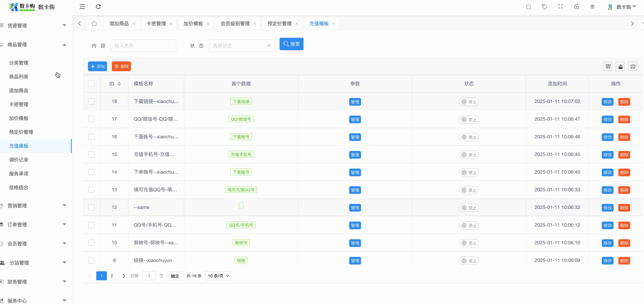Click the 输入名称 content input field
The width and height of the screenshot is (644, 304).
coord(143,46)
